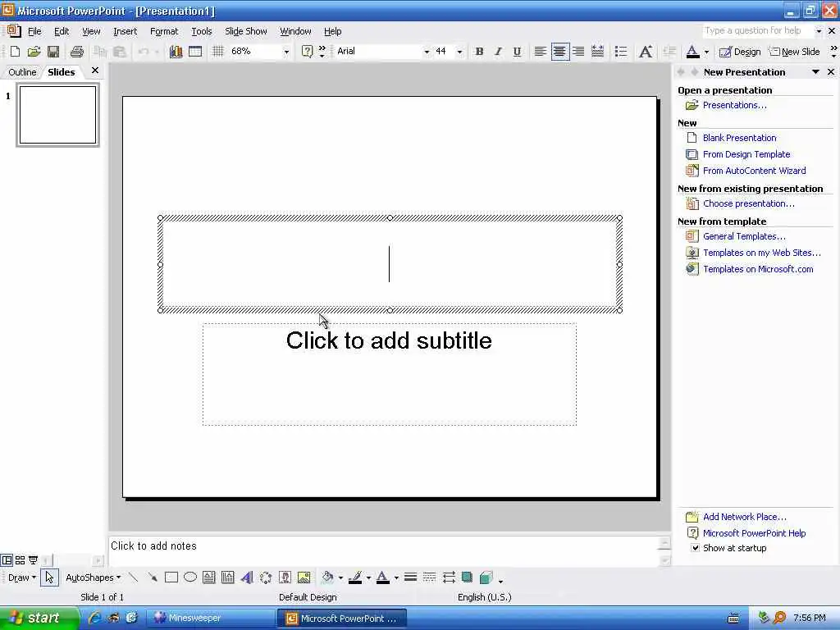Screen dimensions: 840x630
Task: Toggle Italic formatting
Action: click(498, 52)
